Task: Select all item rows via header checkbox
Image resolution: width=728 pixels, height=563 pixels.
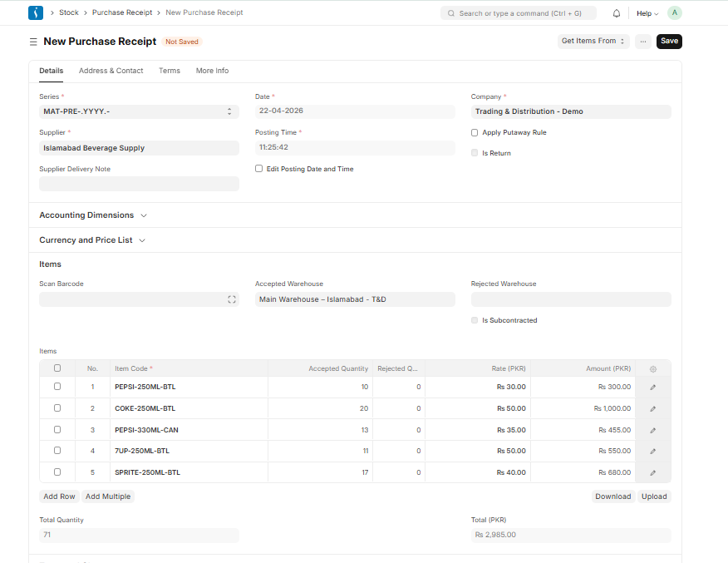Action: pos(57,368)
